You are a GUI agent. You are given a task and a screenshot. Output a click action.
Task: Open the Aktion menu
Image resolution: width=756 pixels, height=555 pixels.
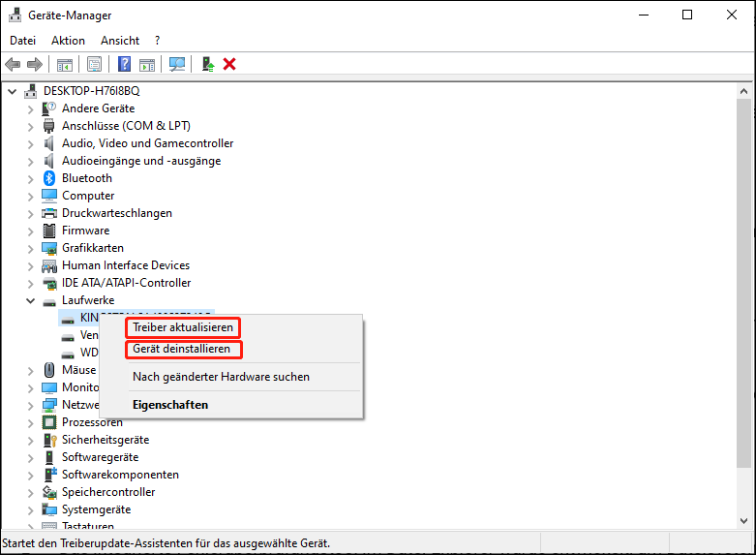coord(68,41)
